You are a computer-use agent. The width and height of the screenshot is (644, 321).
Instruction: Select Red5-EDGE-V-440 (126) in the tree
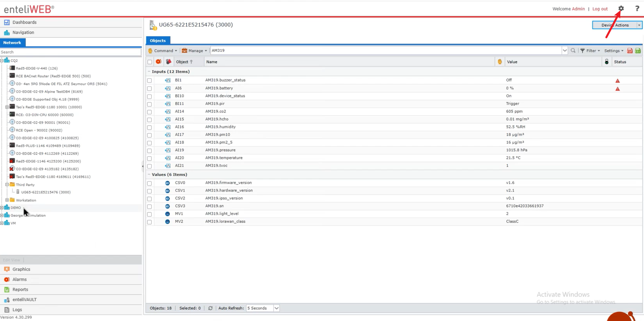click(x=37, y=68)
